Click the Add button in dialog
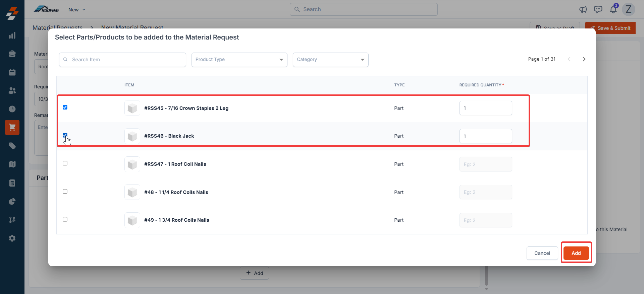This screenshot has width=644, height=294. pos(576,253)
